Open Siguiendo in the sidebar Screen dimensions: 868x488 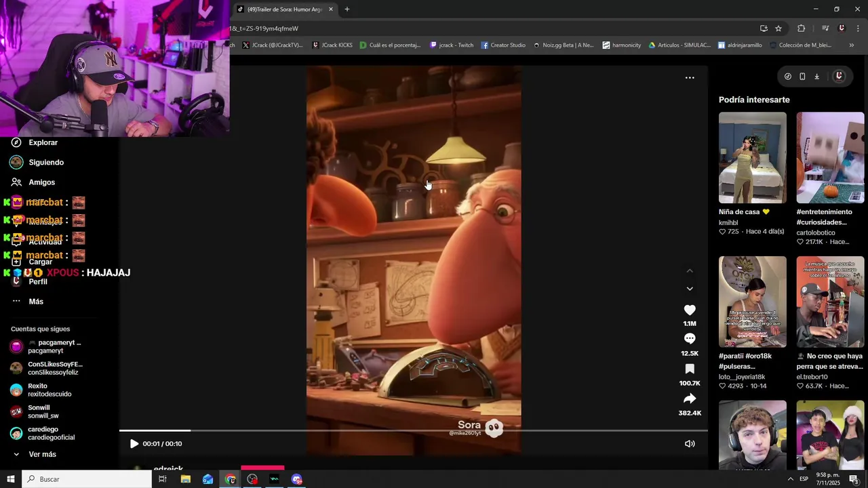coord(46,163)
